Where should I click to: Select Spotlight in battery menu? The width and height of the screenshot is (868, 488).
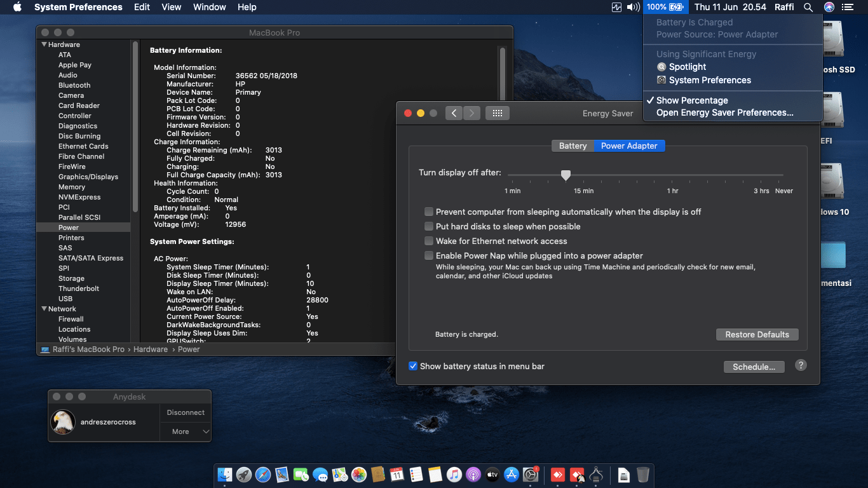point(732,67)
